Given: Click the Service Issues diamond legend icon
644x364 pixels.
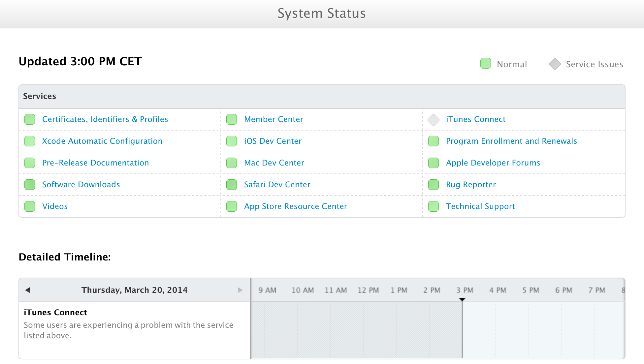Looking at the screenshot, I should pos(555,64).
